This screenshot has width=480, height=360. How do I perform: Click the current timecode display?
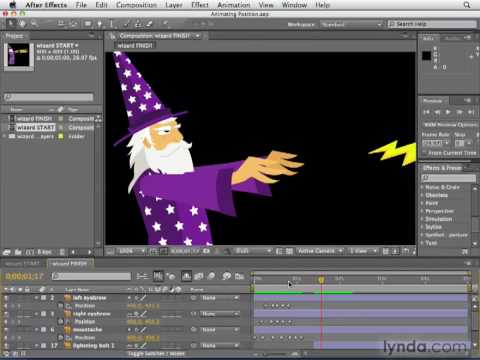pos(25,276)
